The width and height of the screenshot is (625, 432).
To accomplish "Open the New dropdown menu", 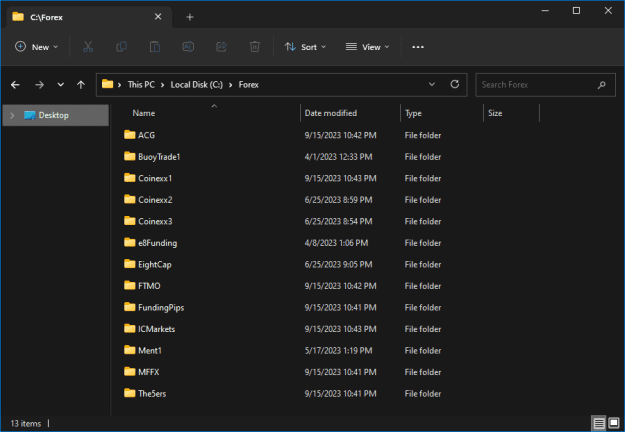I will tap(37, 47).
